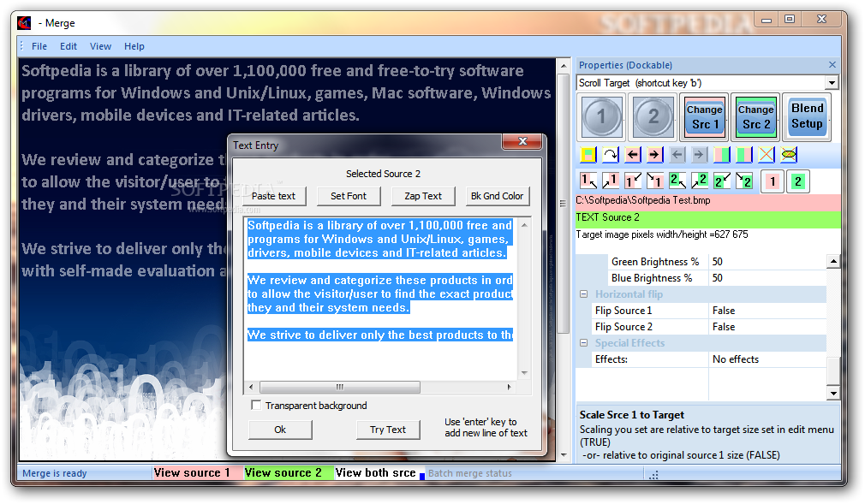The height and width of the screenshot is (504, 865).
Task: Move source 2 to bottom-right corner icon
Action: click(x=744, y=181)
